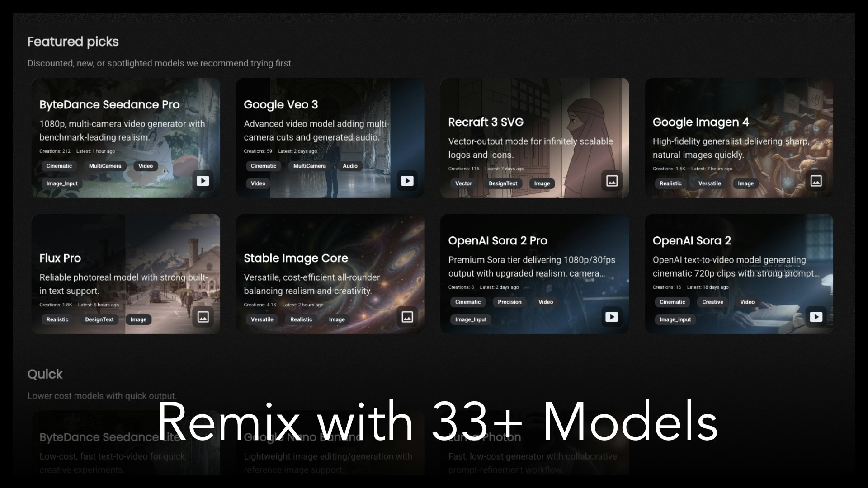This screenshot has width=868, height=488.
Task: Open Stable Image Core model title
Action: (296, 258)
